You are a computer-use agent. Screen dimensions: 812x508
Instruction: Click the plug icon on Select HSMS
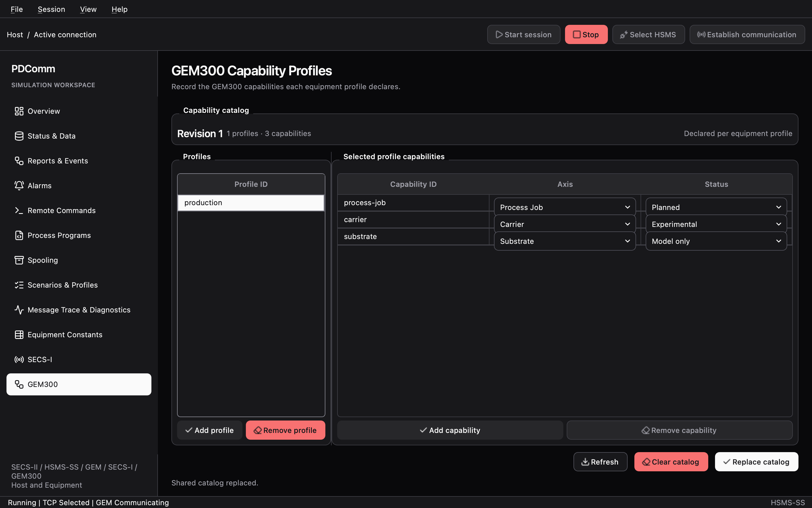pyautogui.click(x=624, y=35)
